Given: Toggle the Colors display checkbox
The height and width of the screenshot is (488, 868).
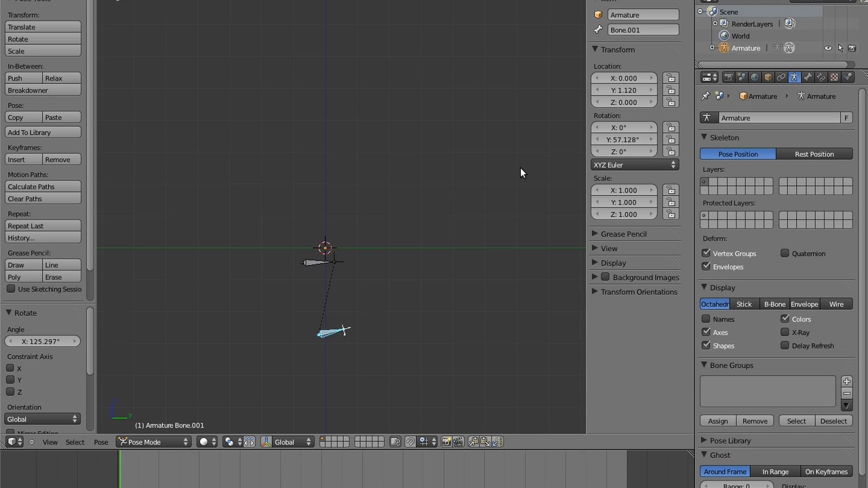Looking at the screenshot, I should 785,319.
